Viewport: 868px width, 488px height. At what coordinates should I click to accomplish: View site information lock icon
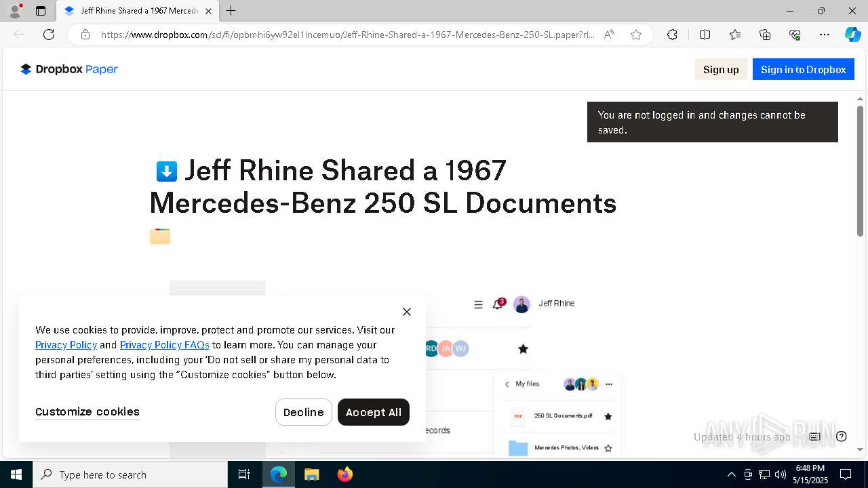(85, 35)
